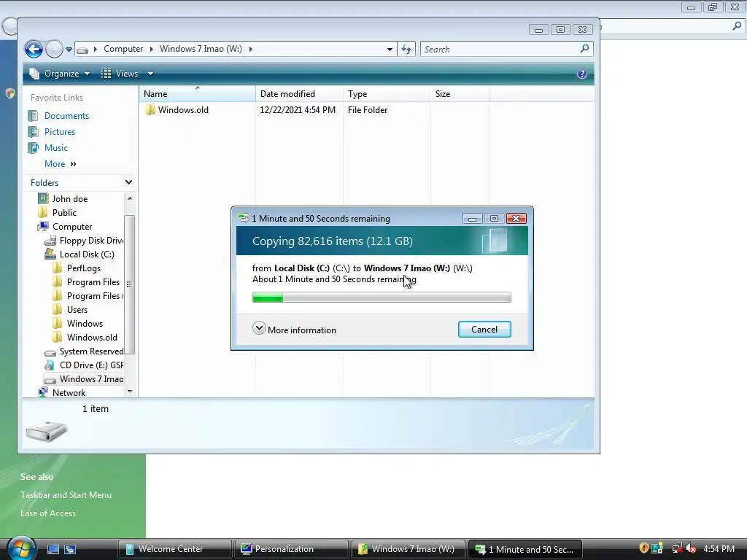Expand arrow after Windows 7 lmao (W:) breadcrumb
Viewport: 747px width, 560px height.
click(251, 49)
